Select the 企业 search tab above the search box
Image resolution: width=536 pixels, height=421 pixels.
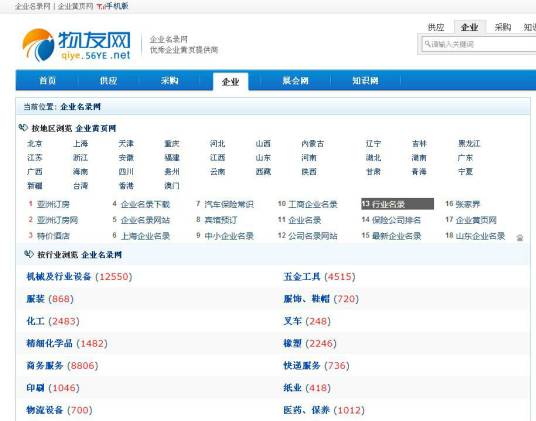(469, 27)
